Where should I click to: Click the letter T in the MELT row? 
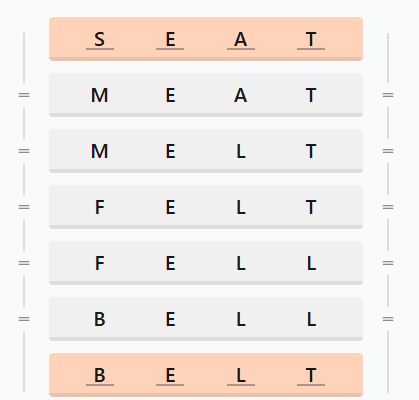pyautogui.click(x=311, y=152)
